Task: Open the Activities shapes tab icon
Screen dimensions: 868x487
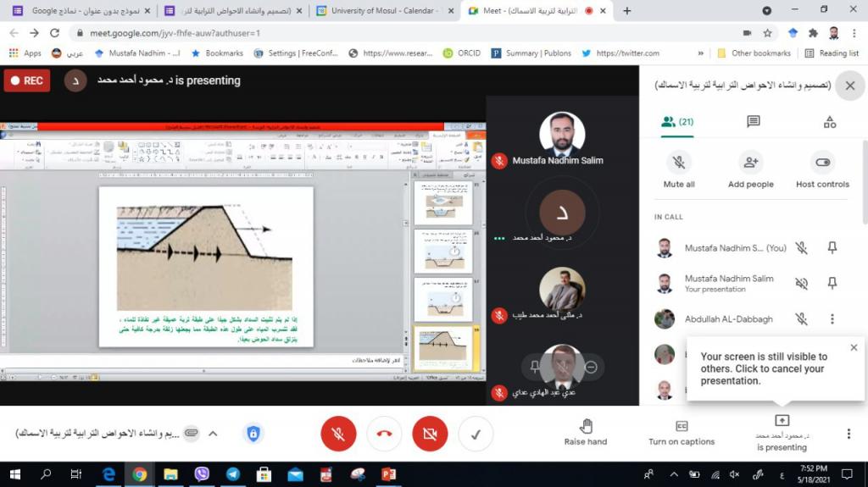Action: tap(829, 122)
